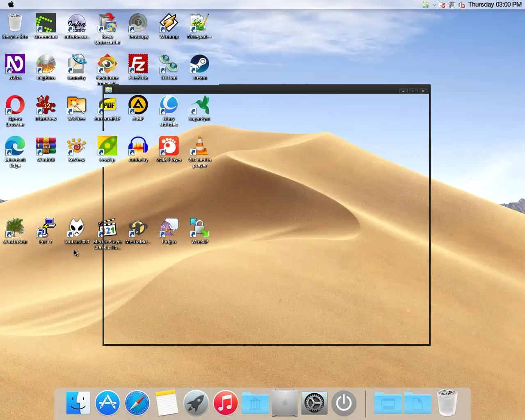Open the TeraCopy shortcut
The width and height of the screenshot is (525, 420).
point(138,26)
